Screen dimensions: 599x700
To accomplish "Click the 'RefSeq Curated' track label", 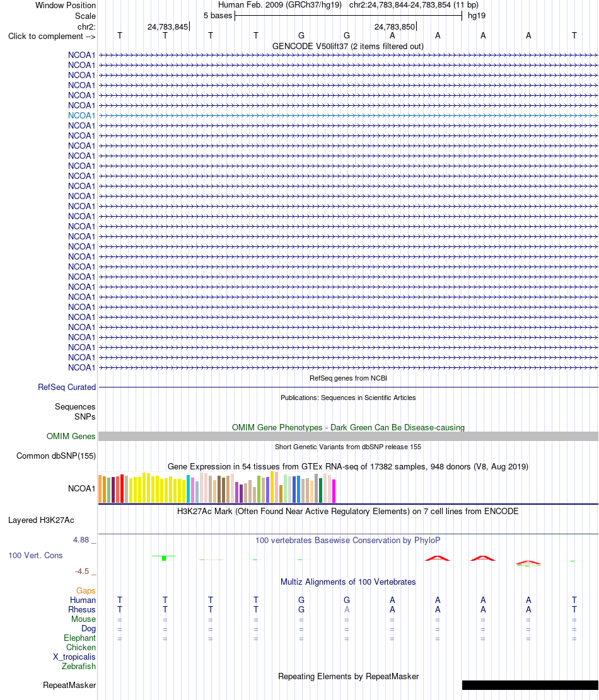I will pos(67,387).
